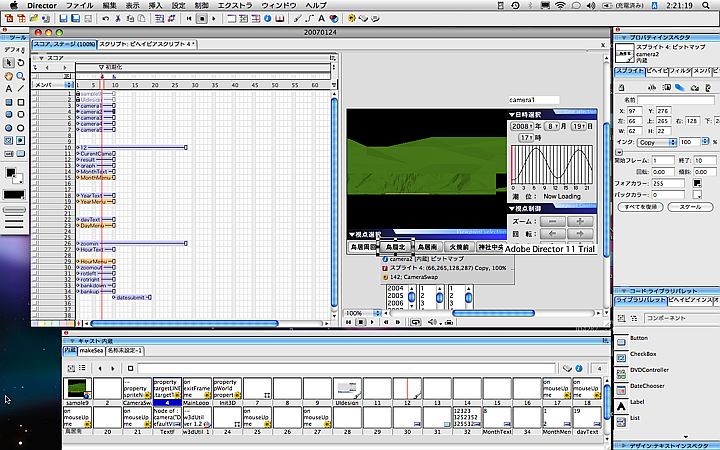Viewport: 720px width, 450px height.
Task: Click the 鳥居南 viewpoint button
Action: click(x=428, y=245)
